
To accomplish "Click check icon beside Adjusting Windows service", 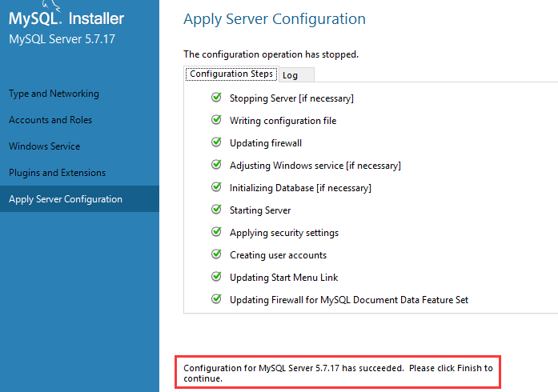I will click(216, 164).
